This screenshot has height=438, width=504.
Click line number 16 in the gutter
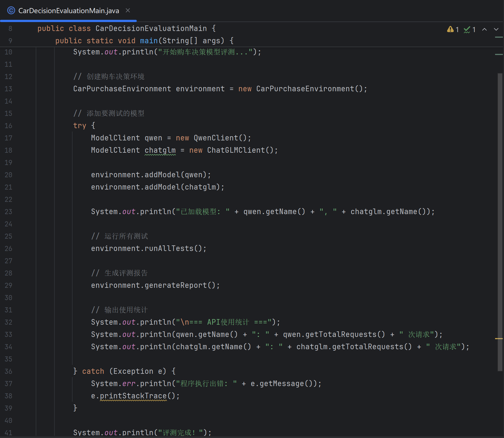(x=8, y=126)
